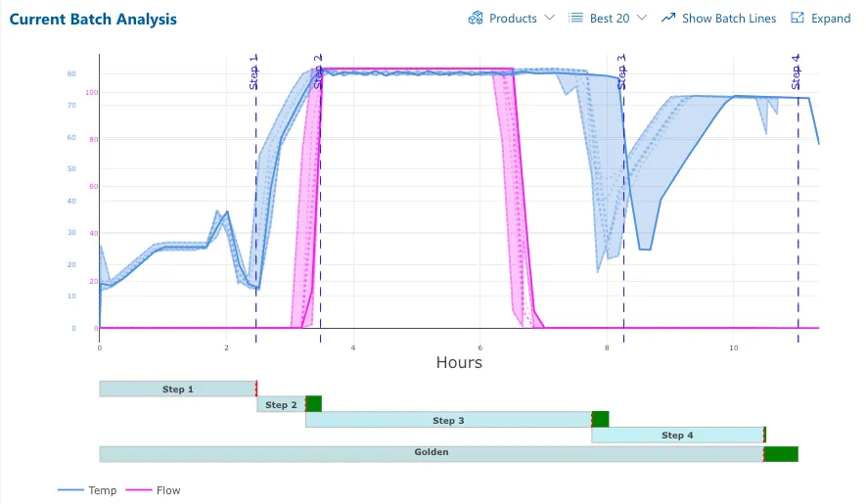
Task: Click the Current Batch Analysis heading
Action: tap(93, 19)
